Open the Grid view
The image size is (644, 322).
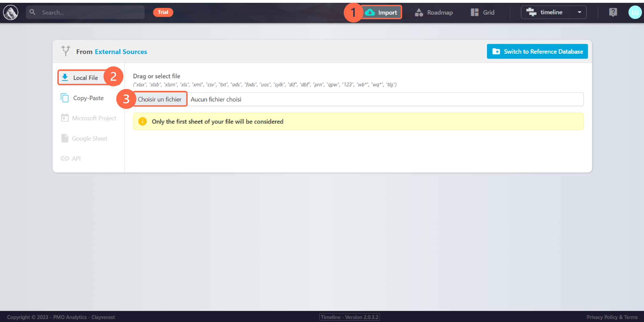click(483, 12)
